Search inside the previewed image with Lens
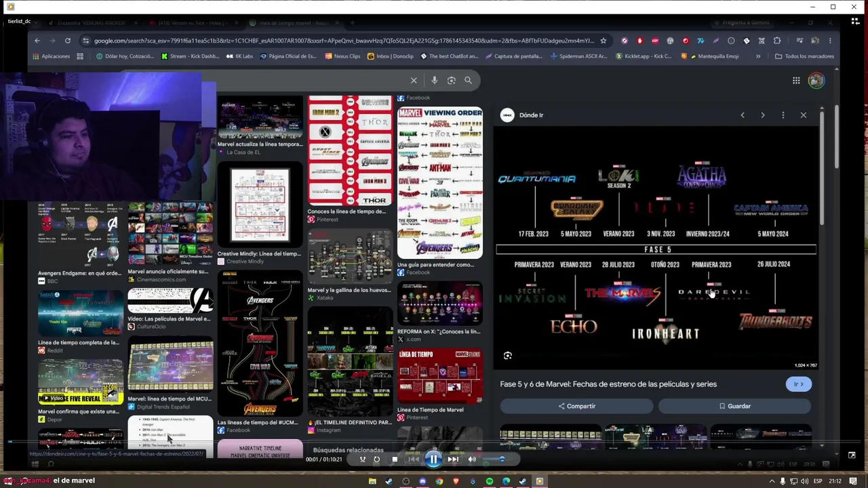This screenshot has height=488, width=868. tap(508, 356)
